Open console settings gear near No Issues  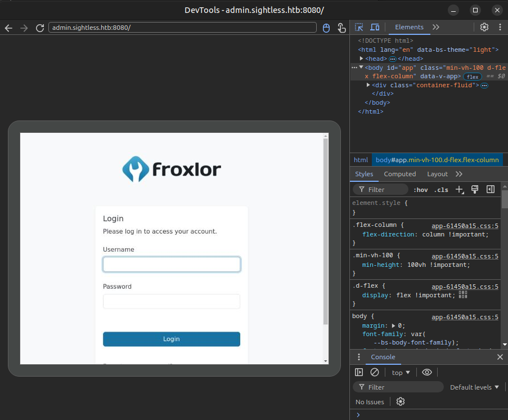[x=401, y=402]
